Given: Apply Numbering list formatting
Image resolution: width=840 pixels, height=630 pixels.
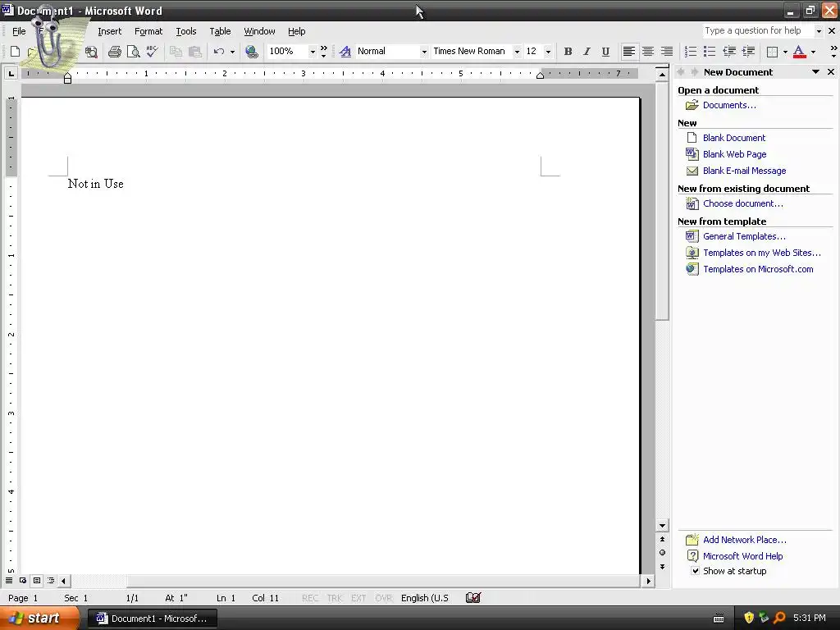Looking at the screenshot, I should click(x=691, y=52).
